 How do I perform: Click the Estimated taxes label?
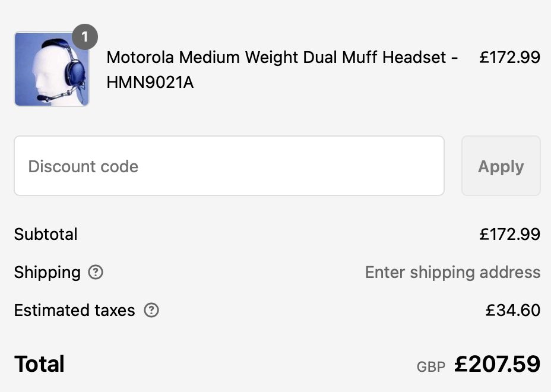pos(74,310)
